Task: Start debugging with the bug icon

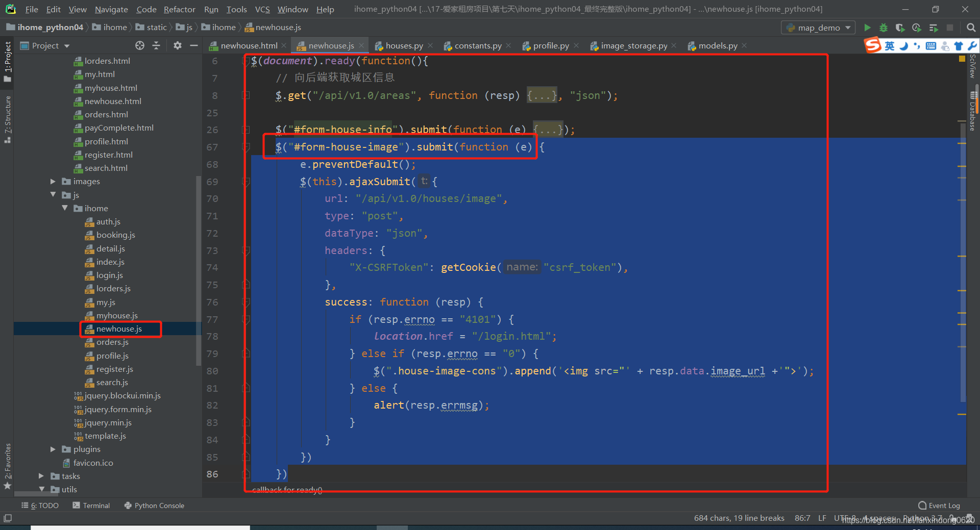Action: [x=884, y=28]
